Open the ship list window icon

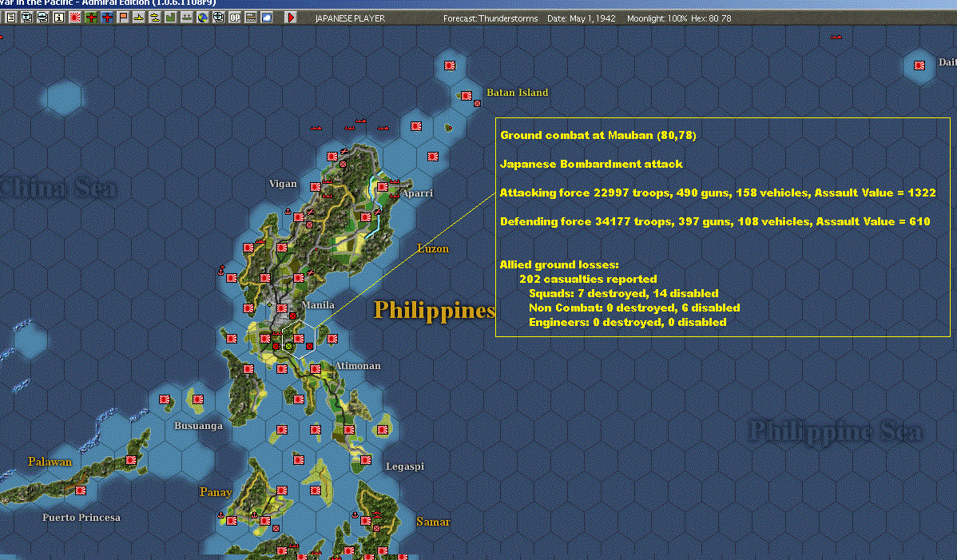[x=42, y=18]
